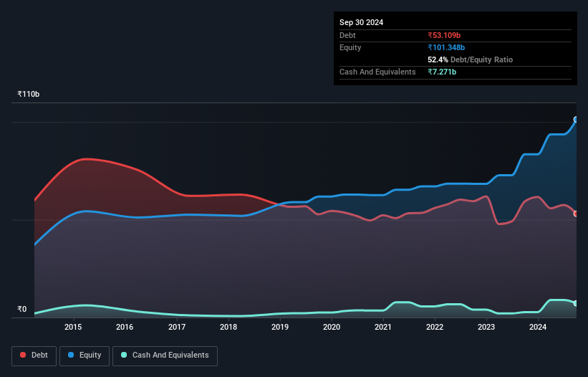Select the 2022 x-axis label
The width and height of the screenshot is (588, 377).
tap(435, 327)
